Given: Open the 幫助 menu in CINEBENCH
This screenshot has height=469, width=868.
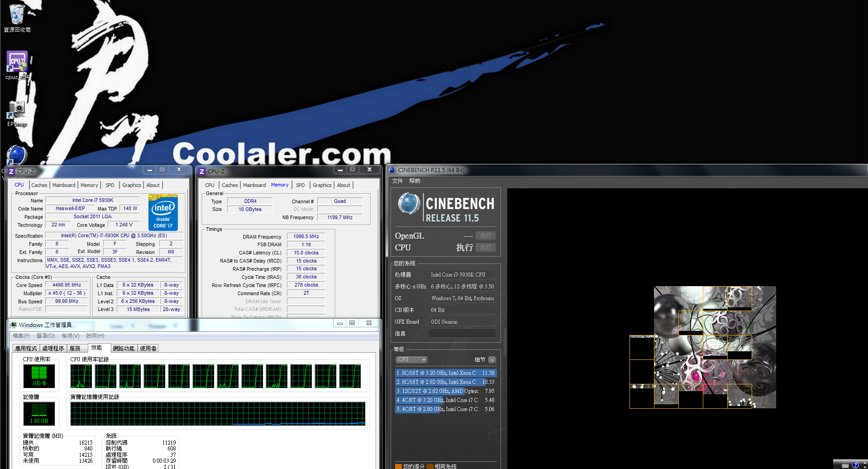Looking at the screenshot, I should point(415,181).
